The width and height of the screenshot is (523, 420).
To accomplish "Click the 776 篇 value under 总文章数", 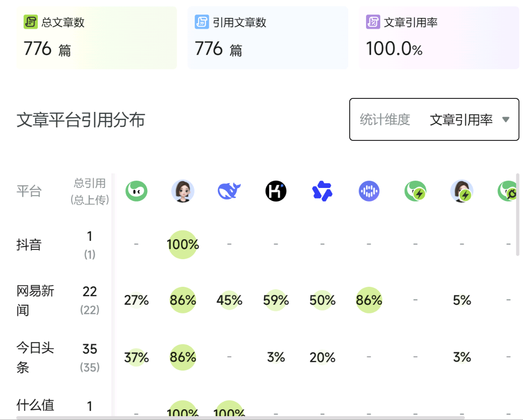I will tap(47, 49).
